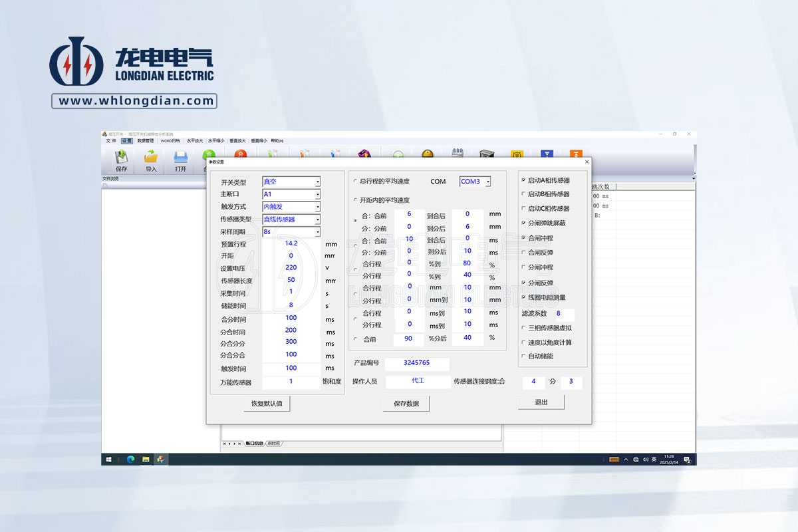
Task: Click the 保存 (Save) toolbar icon
Action: tap(121, 160)
